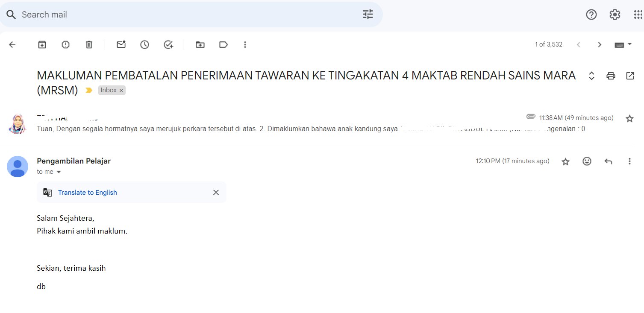Image resolution: width=644 pixels, height=313 pixels.
Task: Click the back to inbox arrow
Action: coord(12,44)
